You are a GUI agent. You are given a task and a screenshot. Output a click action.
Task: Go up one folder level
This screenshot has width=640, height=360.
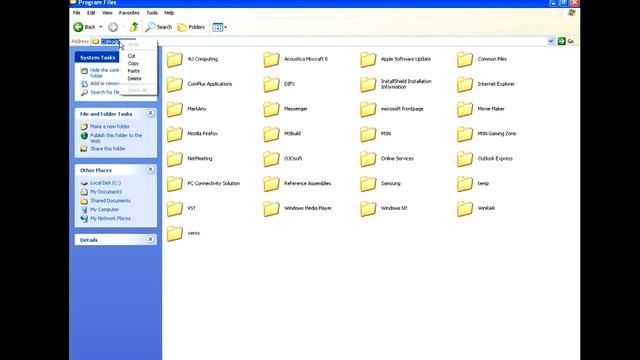pyautogui.click(x=134, y=27)
